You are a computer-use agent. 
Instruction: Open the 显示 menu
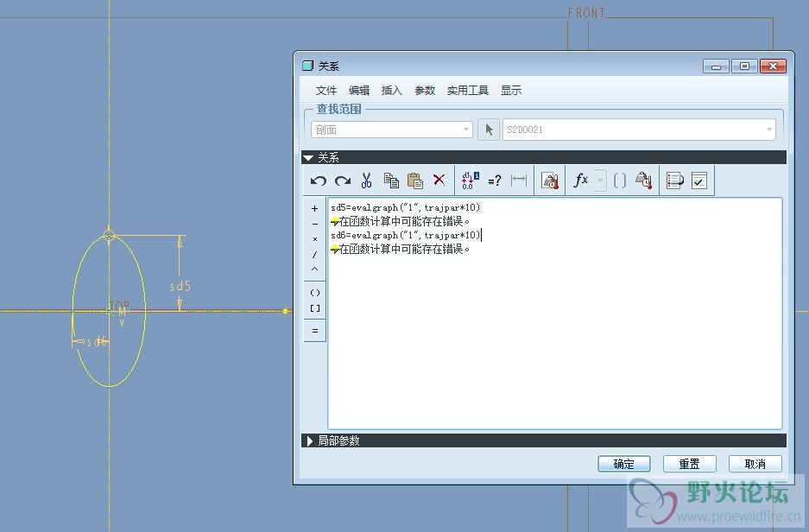[x=511, y=91]
